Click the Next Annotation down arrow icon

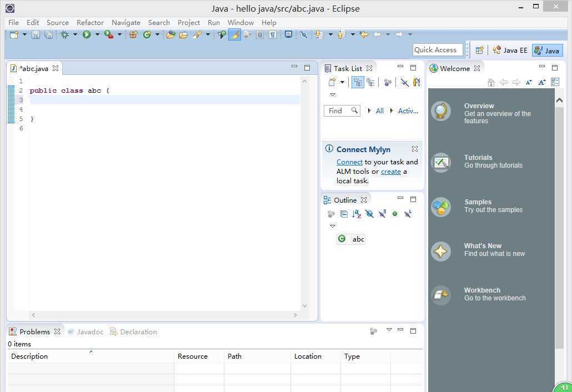[319, 34]
